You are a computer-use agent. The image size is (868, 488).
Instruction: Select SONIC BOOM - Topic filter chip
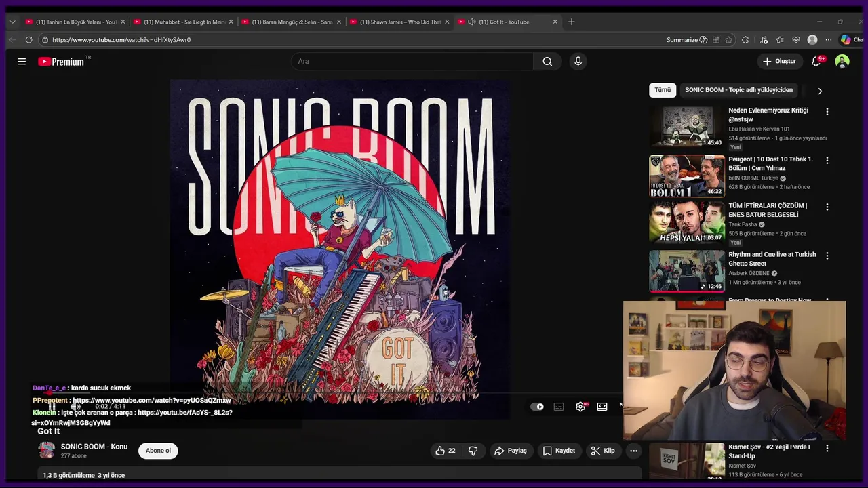click(738, 90)
